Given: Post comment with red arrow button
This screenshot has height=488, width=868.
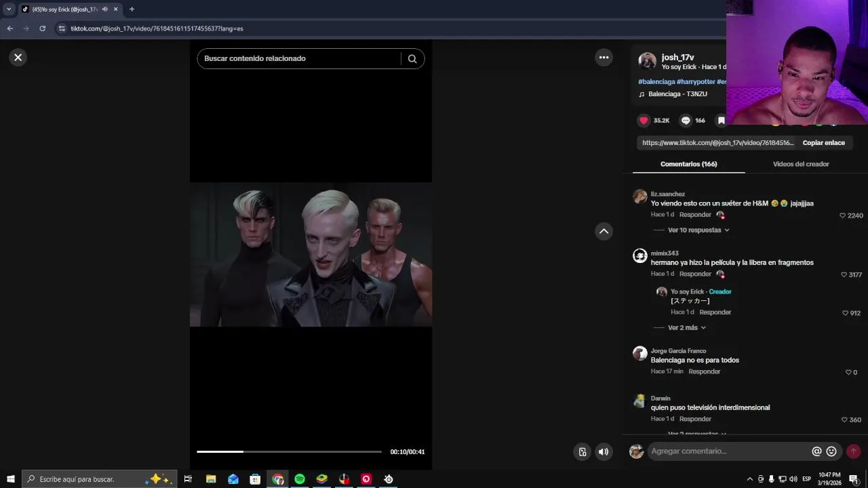Looking at the screenshot, I should tap(853, 451).
